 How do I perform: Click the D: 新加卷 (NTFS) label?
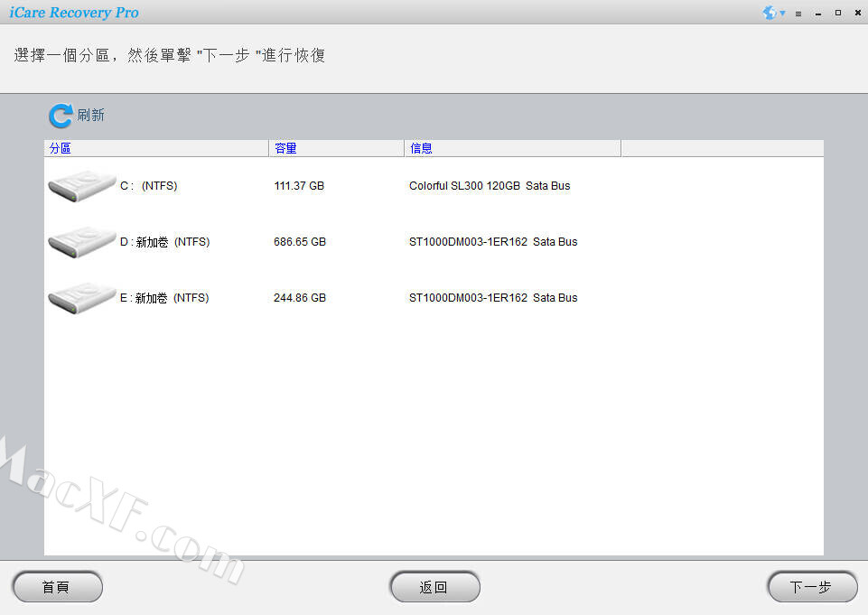164,242
